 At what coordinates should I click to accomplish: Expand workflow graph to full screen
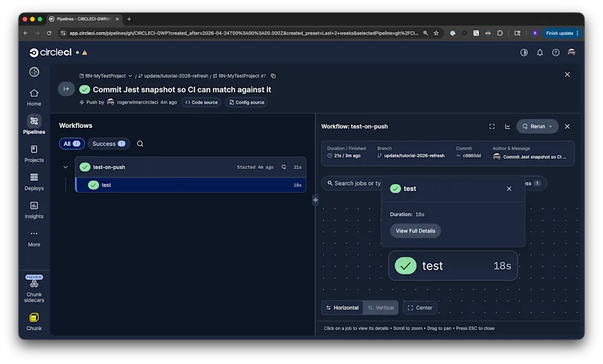point(492,127)
